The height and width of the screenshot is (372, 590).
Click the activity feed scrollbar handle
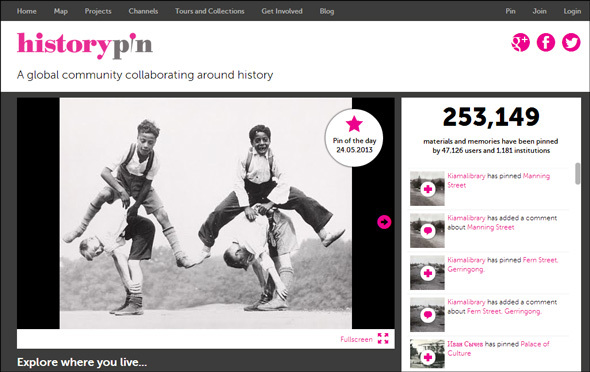coord(578,173)
